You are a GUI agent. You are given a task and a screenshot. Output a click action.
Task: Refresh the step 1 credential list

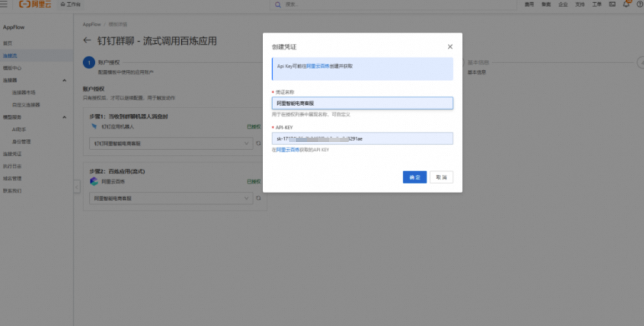tap(258, 144)
